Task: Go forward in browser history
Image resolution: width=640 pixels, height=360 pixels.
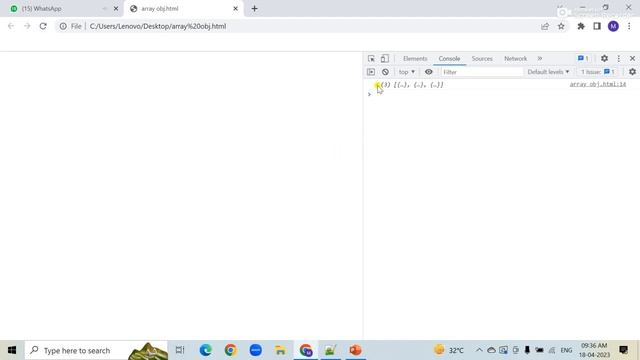Action: [x=27, y=26]
